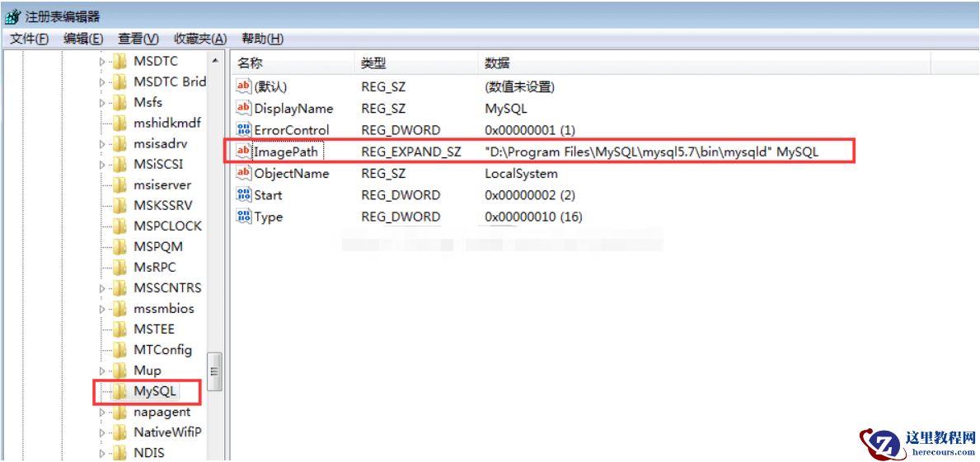This screenshot has width=980, height=462.
Task: Select the MySQL key label
Action: click(155, 391)
